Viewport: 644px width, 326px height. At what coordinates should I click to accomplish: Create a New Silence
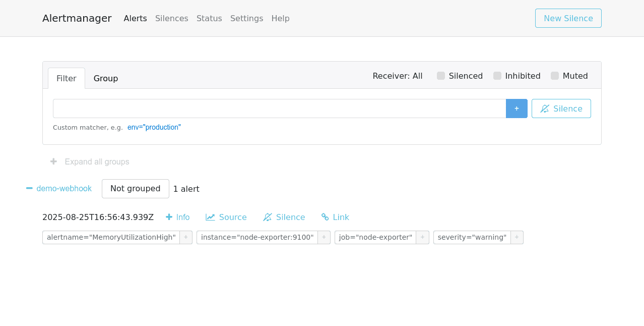coord(568,18)
